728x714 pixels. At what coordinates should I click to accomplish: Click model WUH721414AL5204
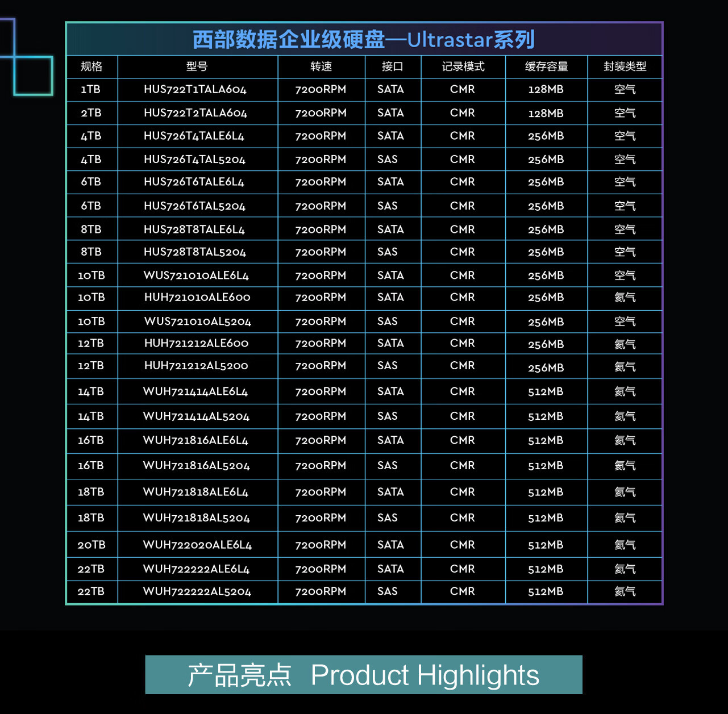coord(196,416)
